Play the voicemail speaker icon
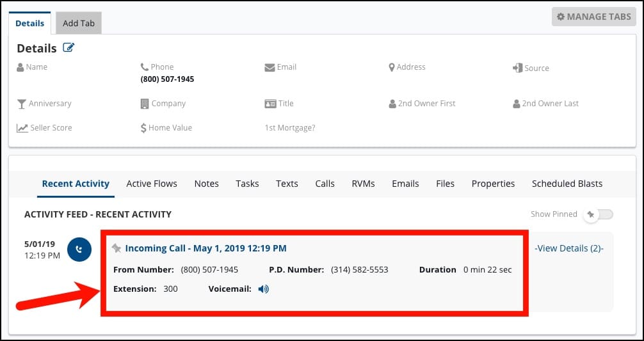The image size is (644, 341). coord(264,289)
